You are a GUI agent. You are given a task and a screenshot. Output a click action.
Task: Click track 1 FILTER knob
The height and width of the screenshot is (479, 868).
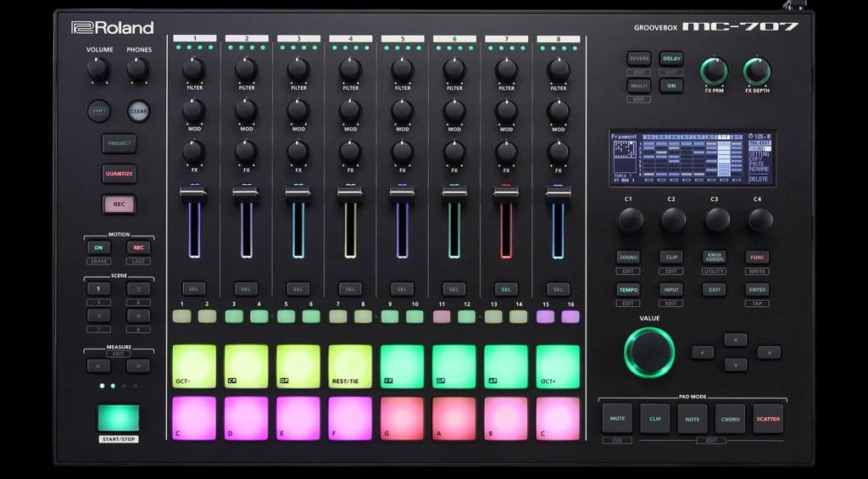194,70
